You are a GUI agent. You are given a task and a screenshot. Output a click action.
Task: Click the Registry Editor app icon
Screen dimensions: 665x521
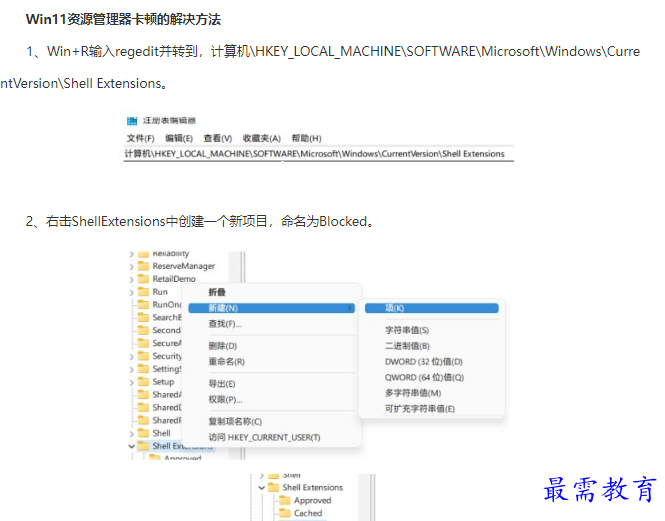click(132, 121)
